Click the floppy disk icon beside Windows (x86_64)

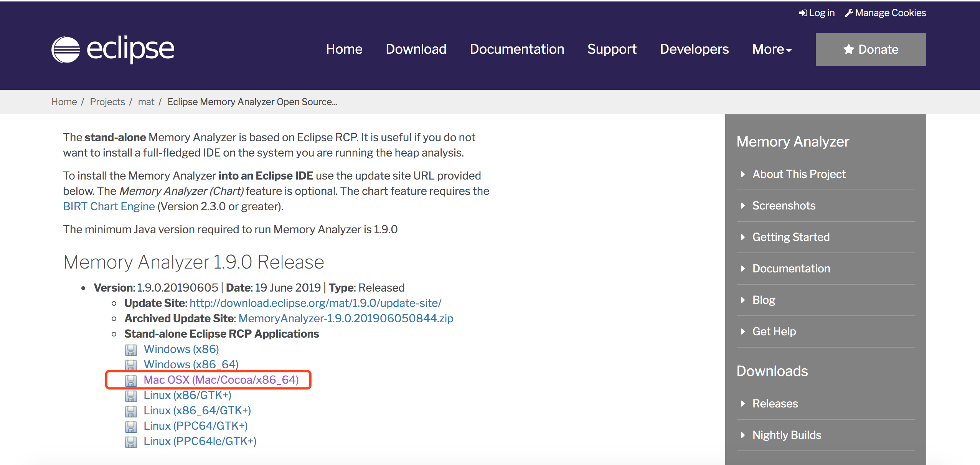(x=131, y=365)
